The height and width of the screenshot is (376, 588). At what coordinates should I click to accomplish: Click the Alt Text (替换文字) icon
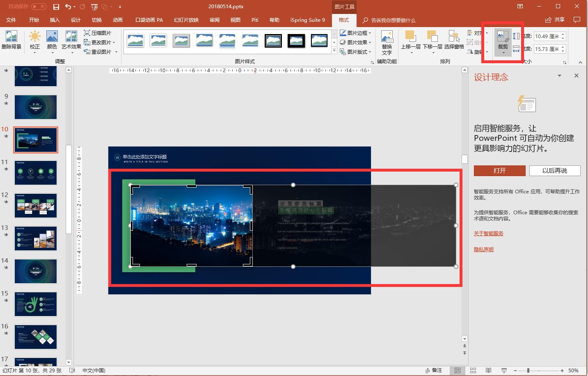tap(387, 43)
